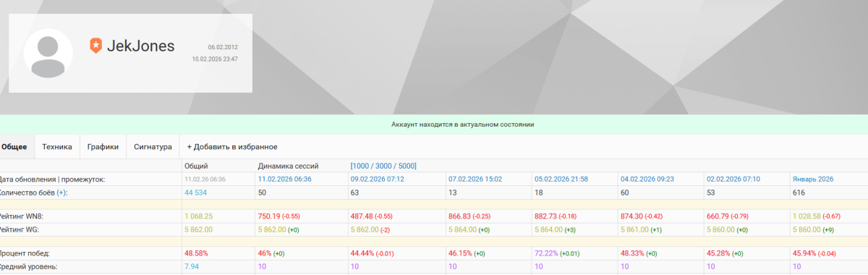The height and width of the screenshot is (275, 868).
Task: Switch to the Общее tab
Action: (14, 146)
